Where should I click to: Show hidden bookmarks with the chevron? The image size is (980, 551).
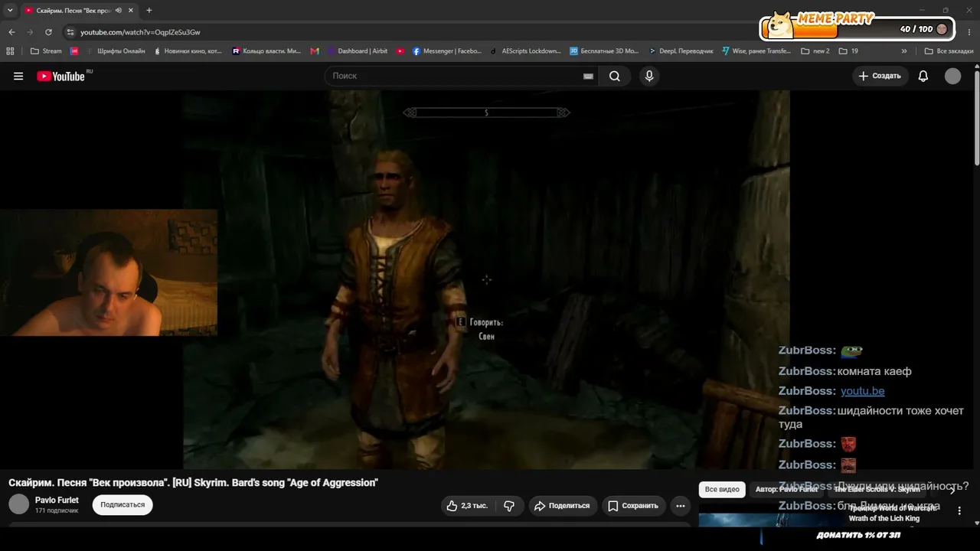(904, 51)
